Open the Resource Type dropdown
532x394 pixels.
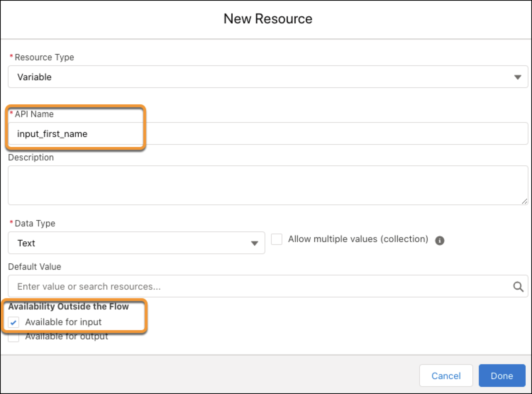[268, 77]
